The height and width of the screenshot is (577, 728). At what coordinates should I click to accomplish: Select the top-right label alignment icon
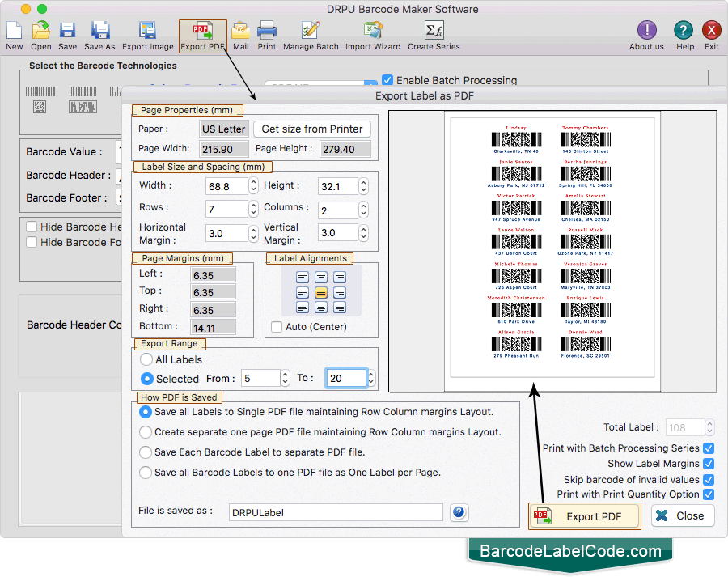pos(340,278)
